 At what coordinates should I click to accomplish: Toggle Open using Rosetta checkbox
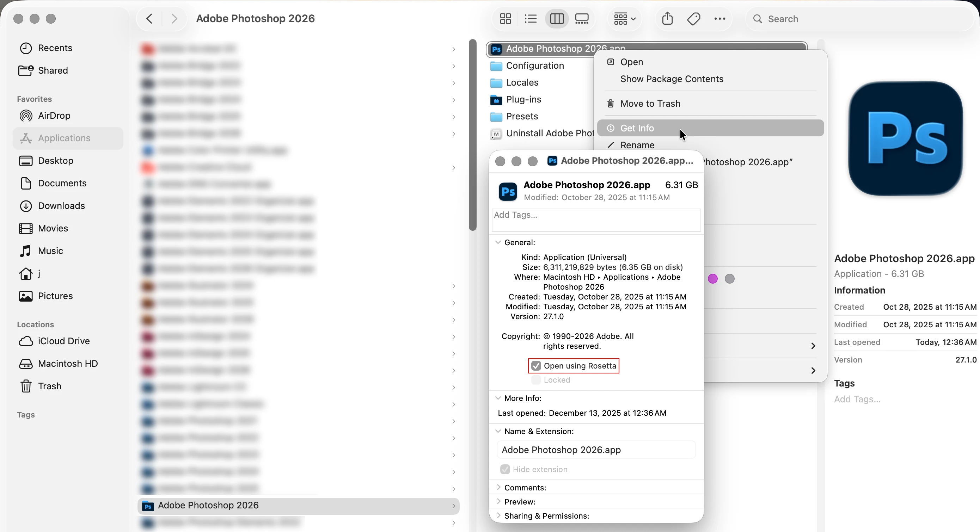(536, 366)
